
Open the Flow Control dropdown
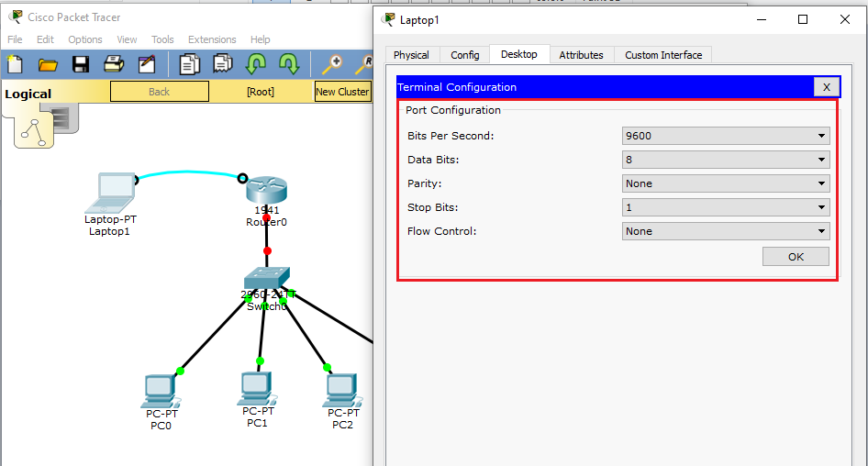tap(726, 231)
